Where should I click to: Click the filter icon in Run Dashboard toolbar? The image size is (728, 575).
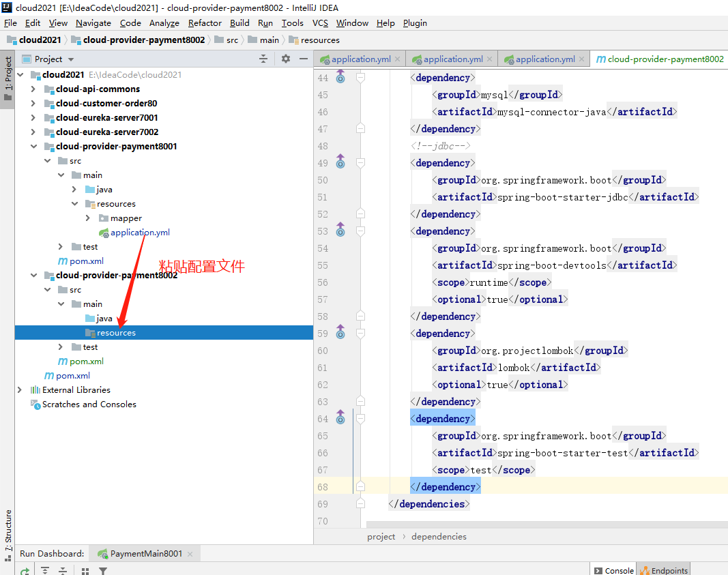(103, 571)
